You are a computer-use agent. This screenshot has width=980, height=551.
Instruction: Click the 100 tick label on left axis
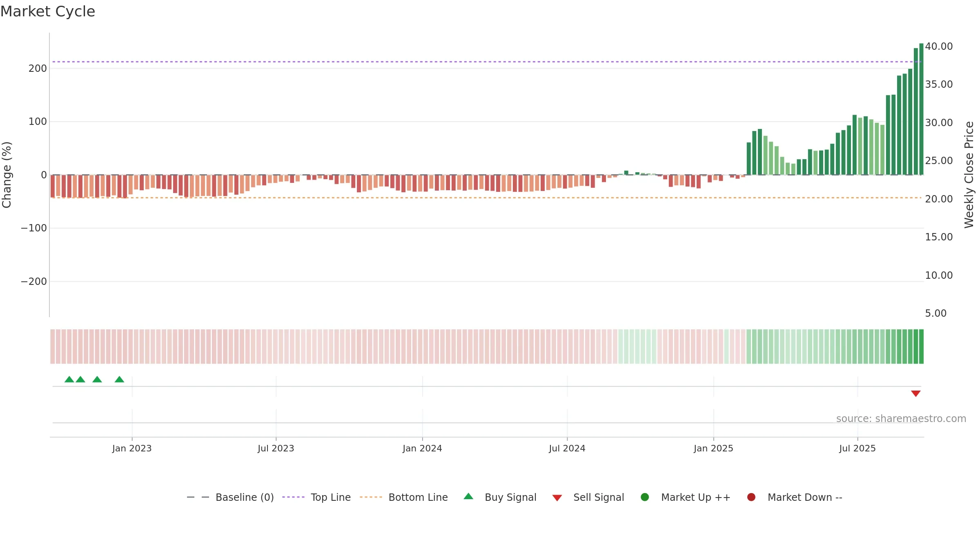click(x=38, y=122)
